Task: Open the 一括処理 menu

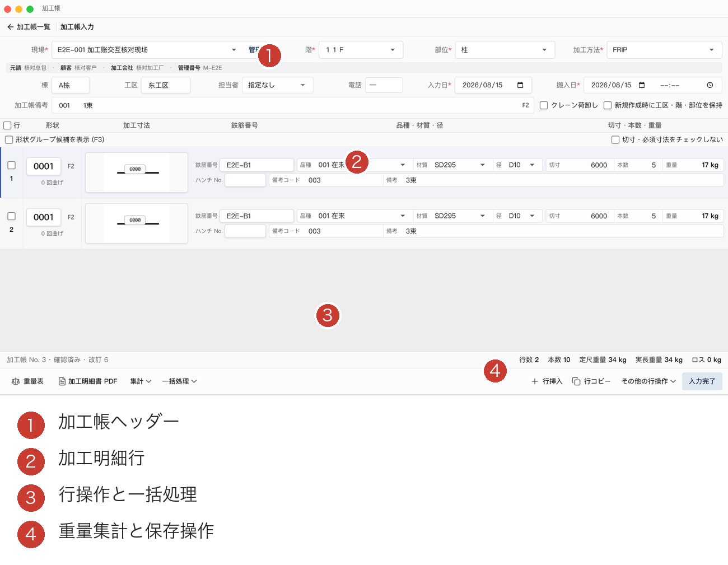Action: click(x=179, y=381)
